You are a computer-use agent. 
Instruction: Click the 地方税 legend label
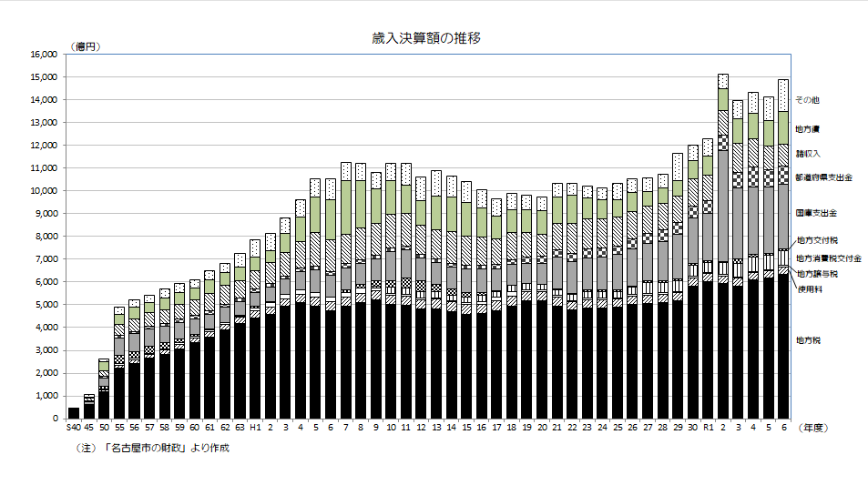[807, 339]
